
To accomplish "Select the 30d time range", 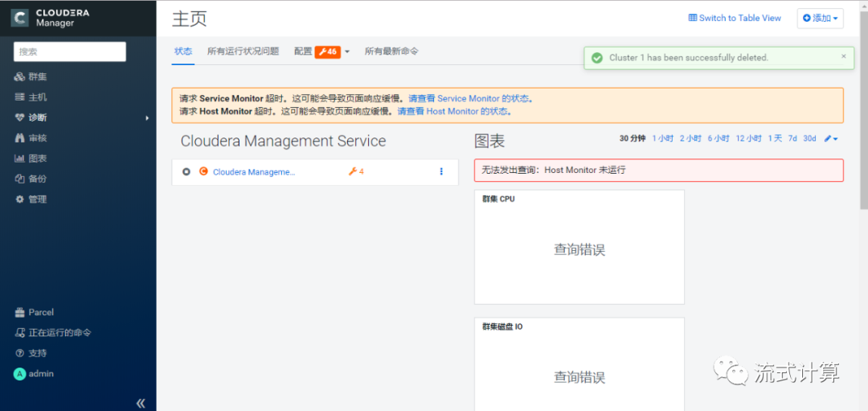I will pyautogui.click(x=810, y=138).
